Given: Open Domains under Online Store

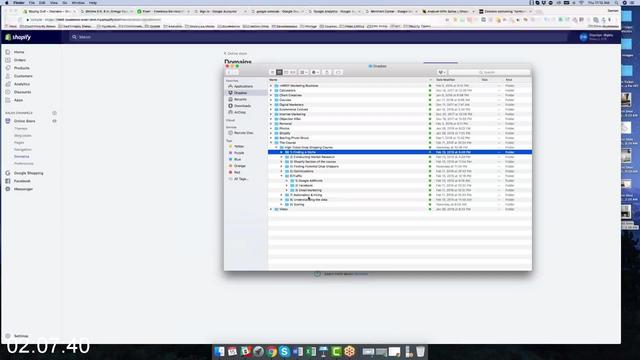Looking at the screenshot, I should point(22,157).
